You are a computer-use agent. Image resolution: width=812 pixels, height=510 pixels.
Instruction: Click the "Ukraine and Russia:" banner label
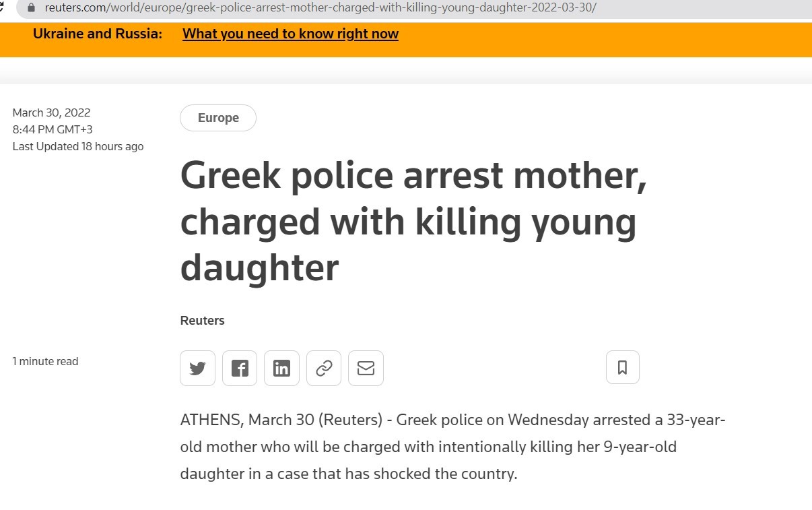[98, 34]
